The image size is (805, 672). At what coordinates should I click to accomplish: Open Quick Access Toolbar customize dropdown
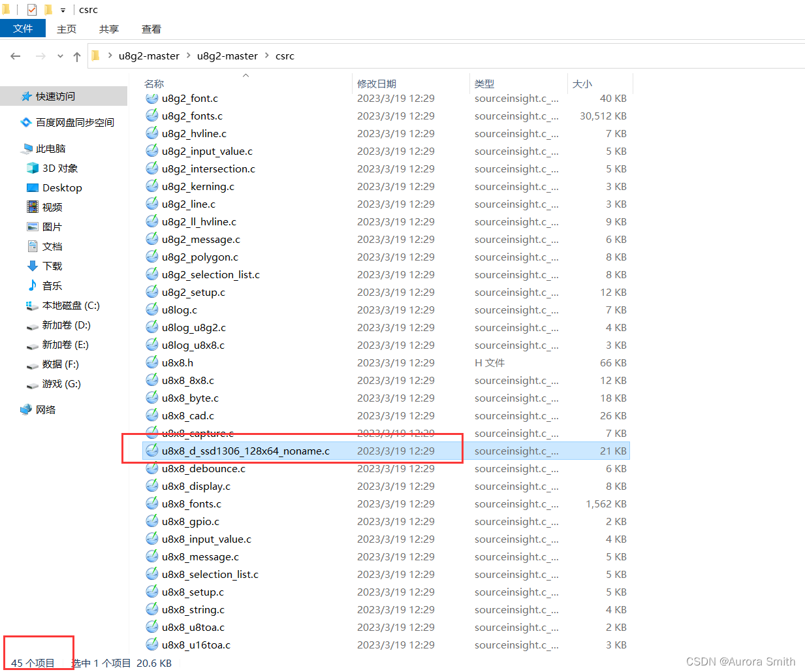tap(63, 10)
